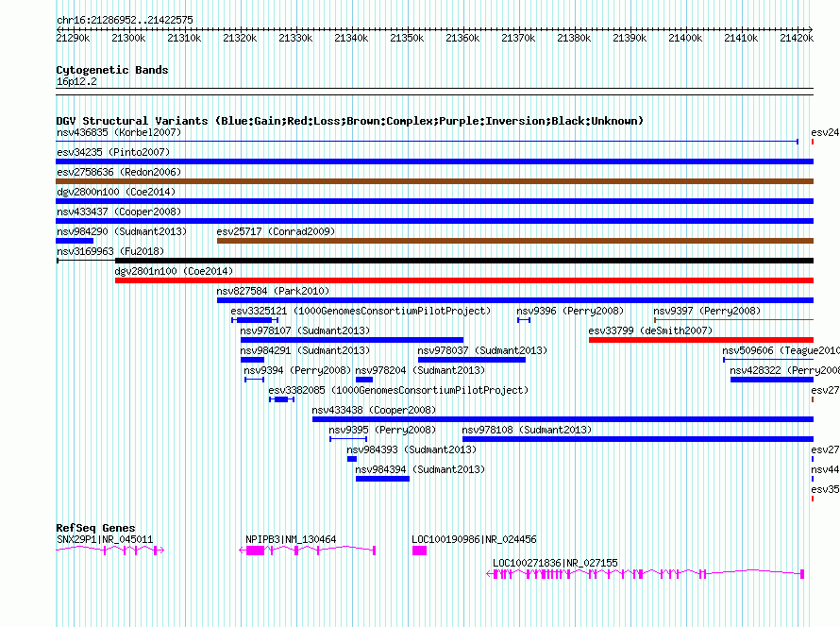Click the red dgv2801n100 loss bar
Screen dimensions: 840x627
pyautogui.click(x=464, y=280)
